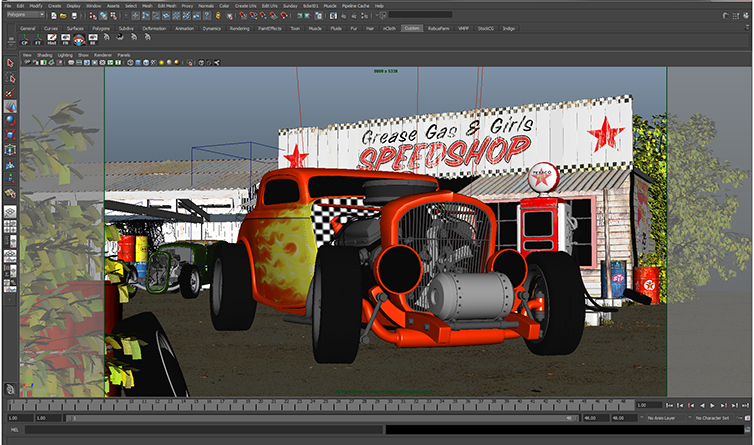
Task: Select the Rotate Tool sphere icon
Action: coord(10,121)
